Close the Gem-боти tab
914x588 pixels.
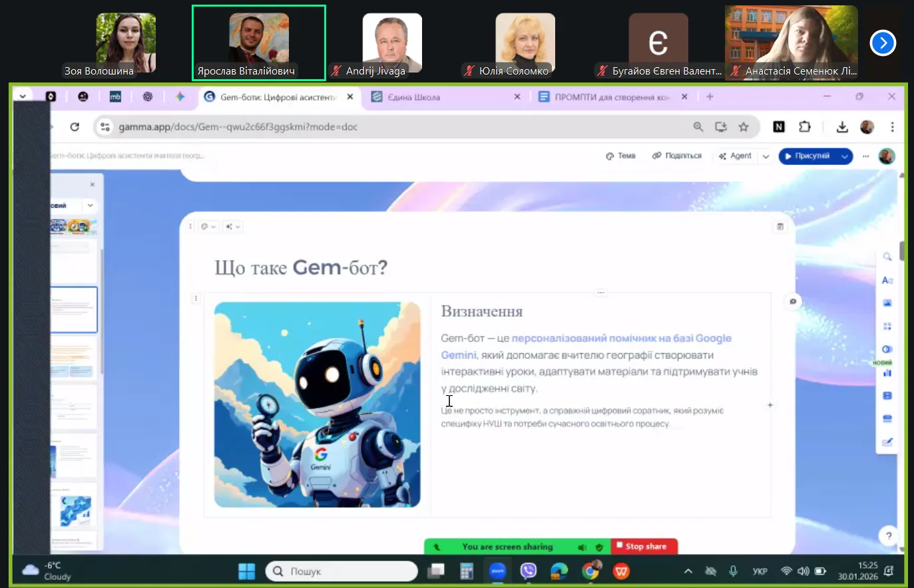tap(350, 97)
